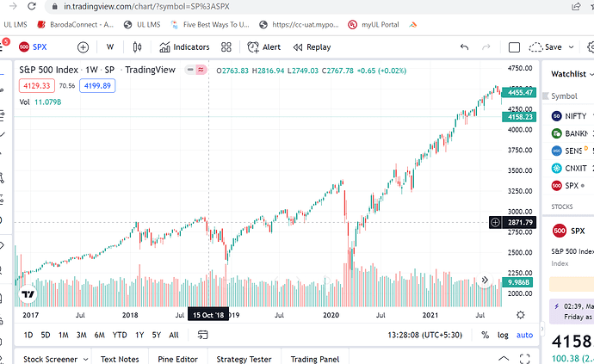Toggle log scale mode
The width and height of the screenshot is (594, 364).
tap(503, 335)
